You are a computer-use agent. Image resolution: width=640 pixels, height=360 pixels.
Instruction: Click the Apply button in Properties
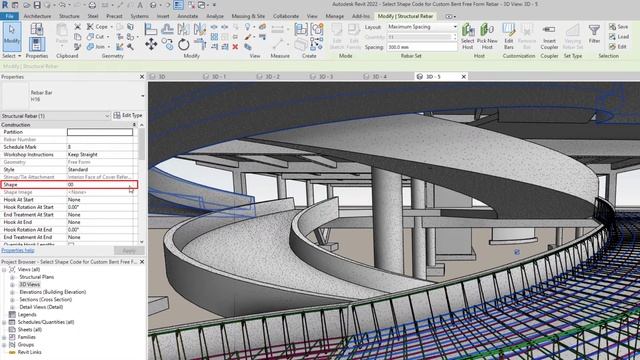[129, 250]
